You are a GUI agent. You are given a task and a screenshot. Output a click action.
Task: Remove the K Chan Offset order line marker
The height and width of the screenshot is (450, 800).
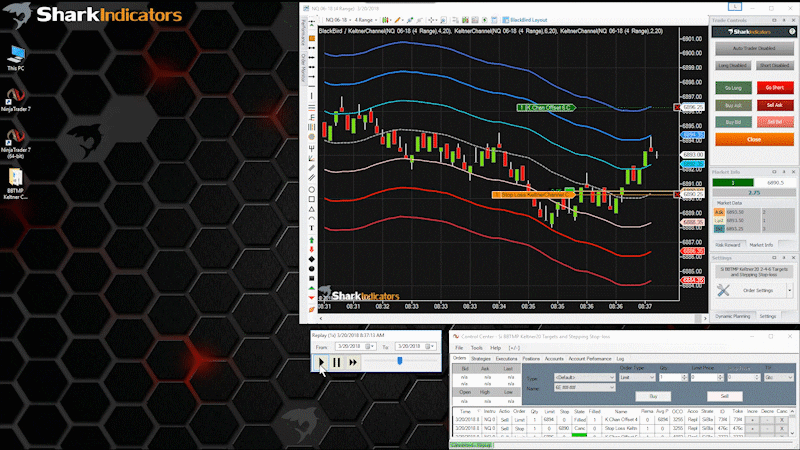tap(677, 107)
